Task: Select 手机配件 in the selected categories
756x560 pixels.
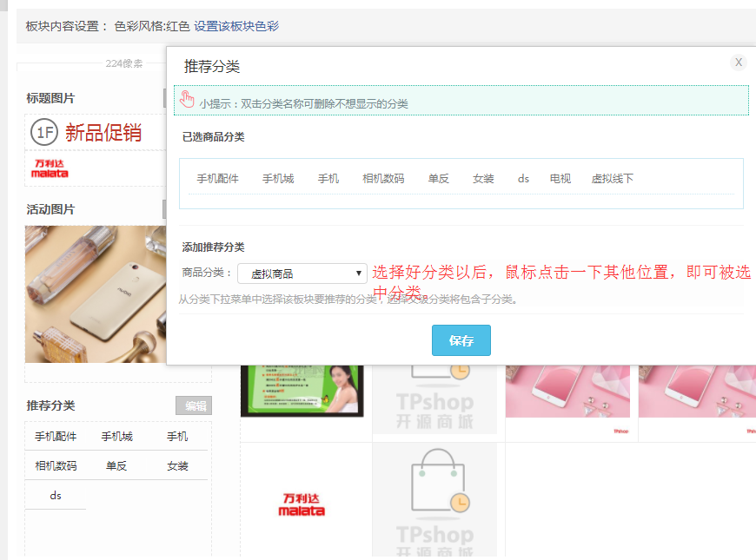Action: pos(217,179)
